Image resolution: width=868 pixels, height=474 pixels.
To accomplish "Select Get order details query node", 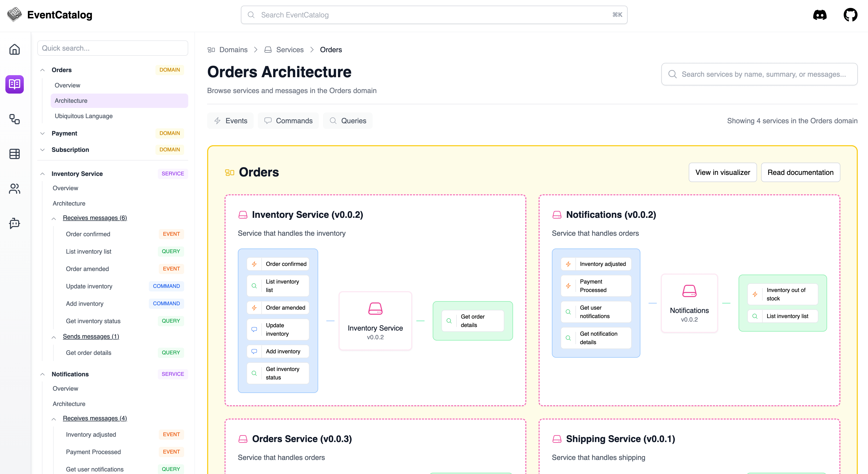I will pyautogui.click(x=472, y=321).
